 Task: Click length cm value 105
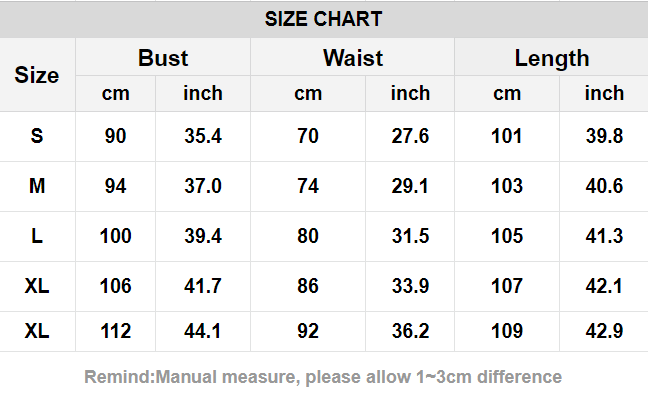pos(507,236)
